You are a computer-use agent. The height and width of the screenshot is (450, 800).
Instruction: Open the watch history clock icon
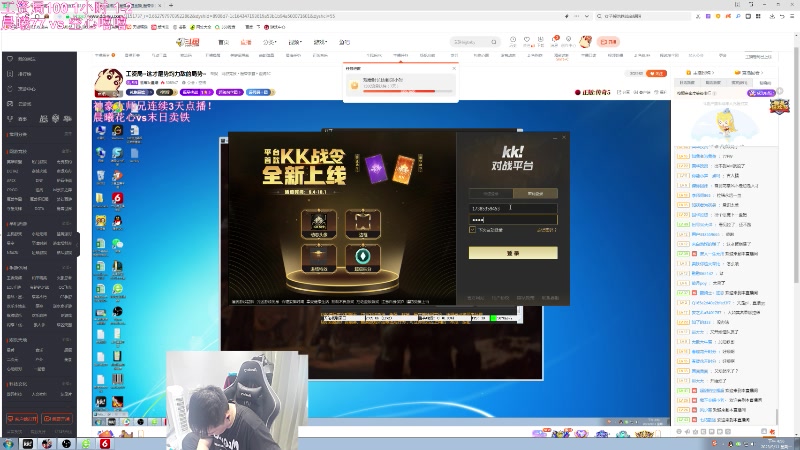tap(513, 41)
